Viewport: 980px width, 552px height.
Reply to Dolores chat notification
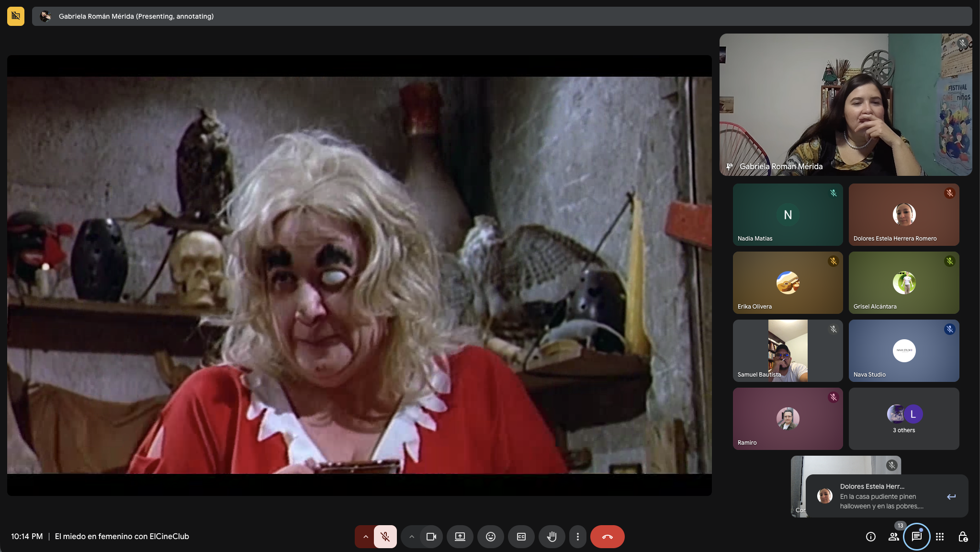(x=951, y=496)
